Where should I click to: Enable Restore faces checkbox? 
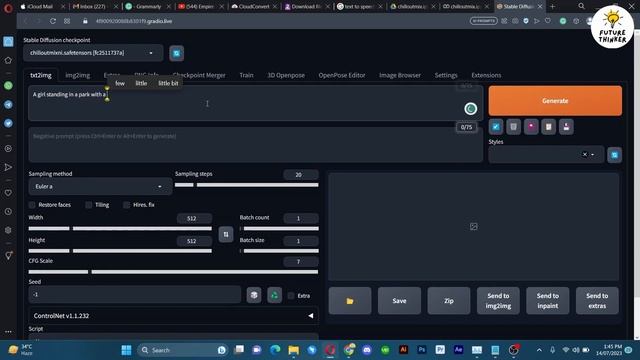[x=32, y=205]
